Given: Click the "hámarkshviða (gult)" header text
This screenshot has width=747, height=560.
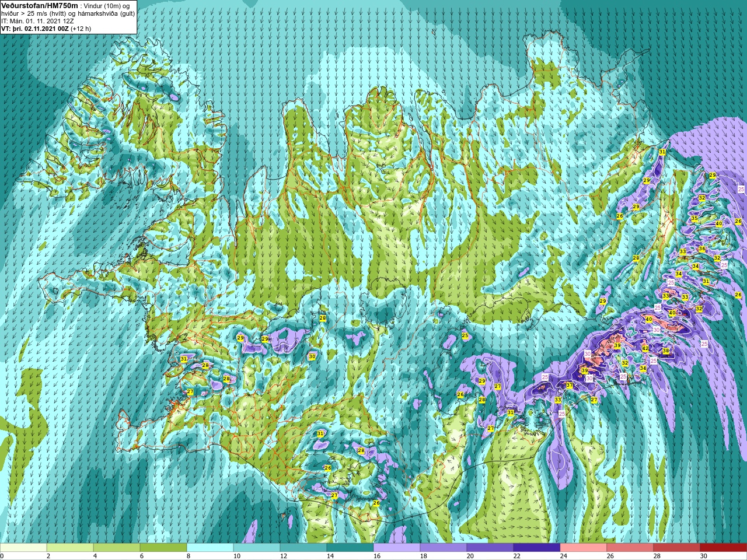Looking at the screenshot, I should coord(106,13).
